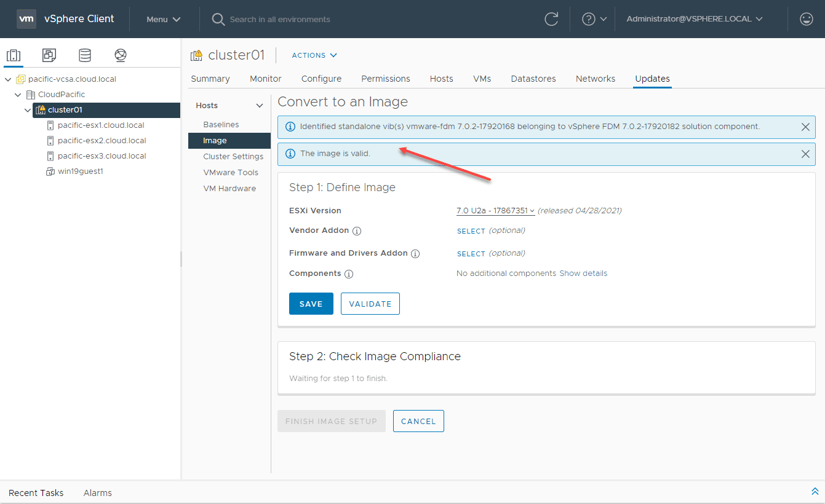Dismiss the 'image is valid' notification
This screenshot has height=504, width=825.
[805, 154]
